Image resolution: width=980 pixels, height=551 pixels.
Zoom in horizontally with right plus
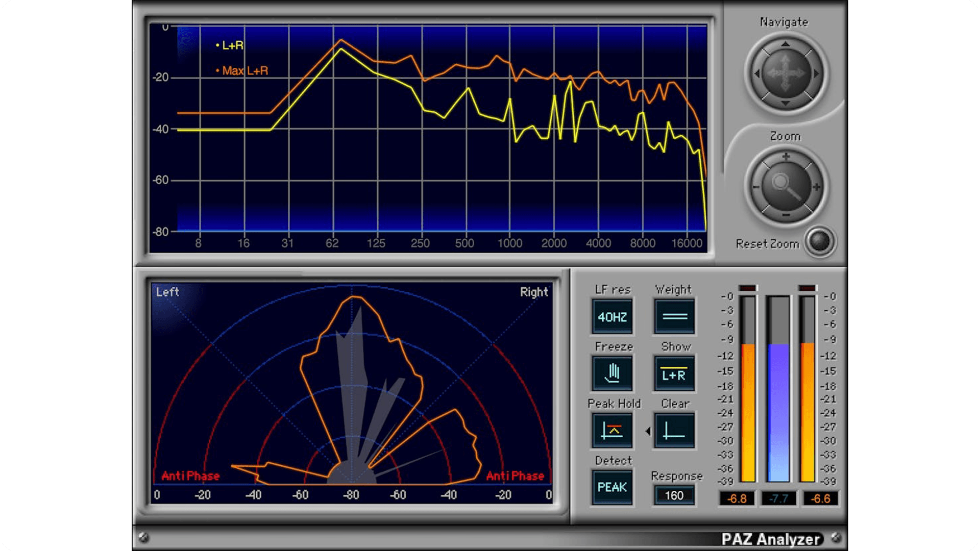[817, 187]
